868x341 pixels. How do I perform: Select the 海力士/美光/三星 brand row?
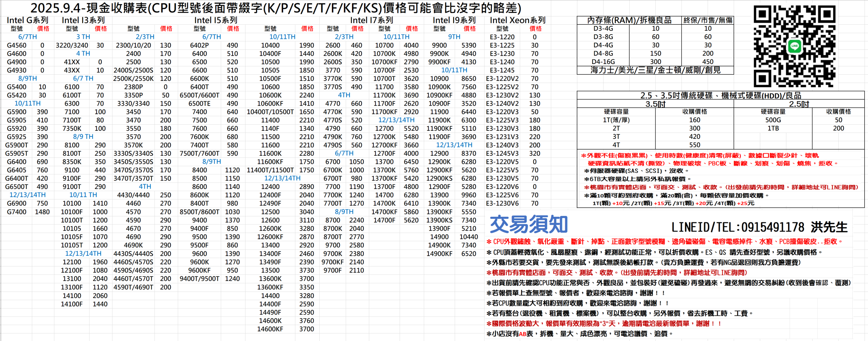point(655,70)
